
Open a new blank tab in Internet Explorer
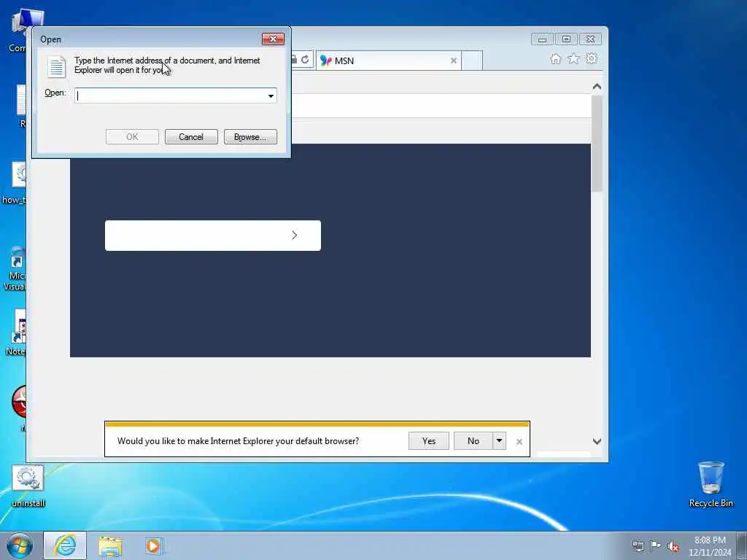[x=472, y=61]
